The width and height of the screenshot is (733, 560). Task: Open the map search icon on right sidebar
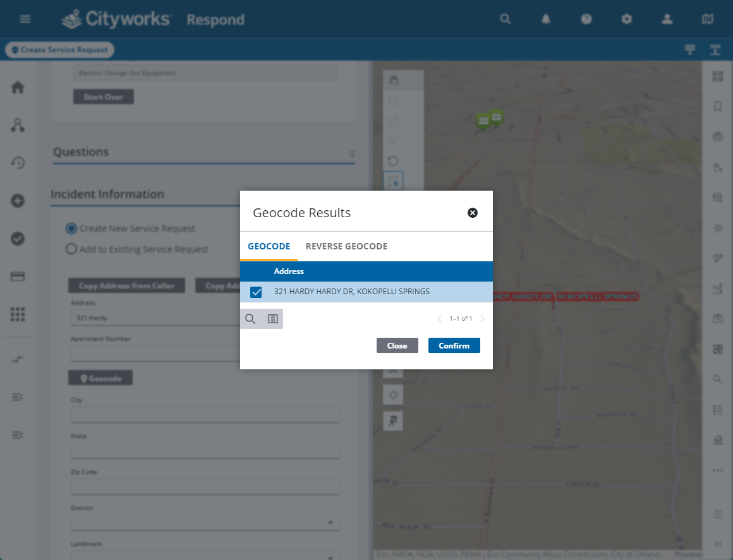click(x=717, y=379)
